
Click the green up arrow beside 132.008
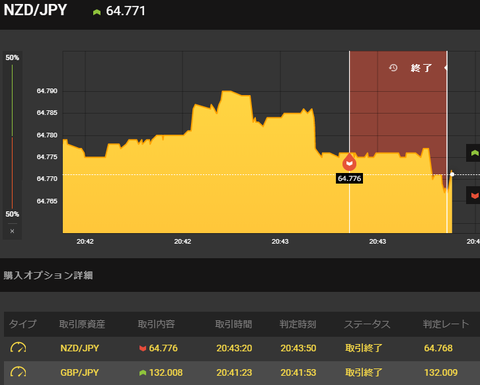tap(143, 373)
